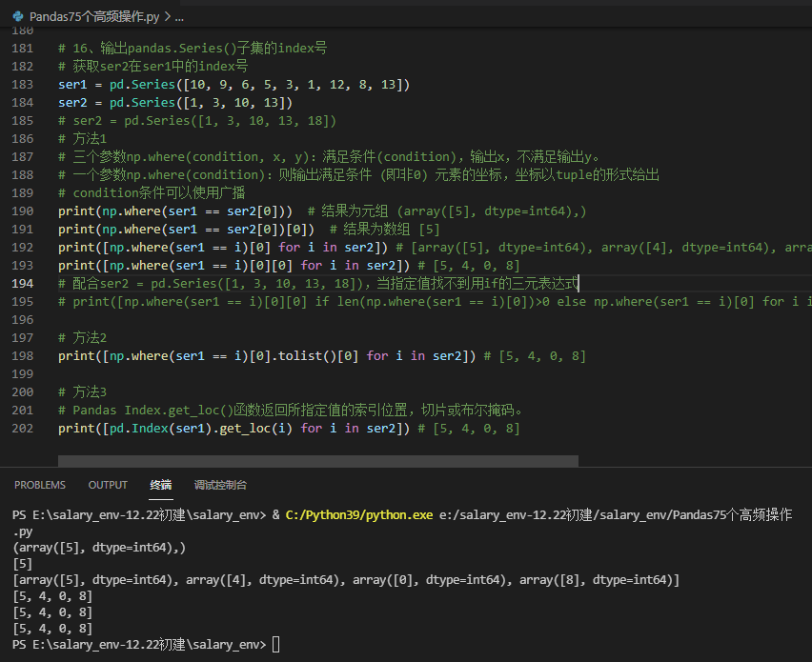This screenshot has width=812, height=662.
Task: Click the get_loc print statement line 202
Action: (x=234, y=429)
